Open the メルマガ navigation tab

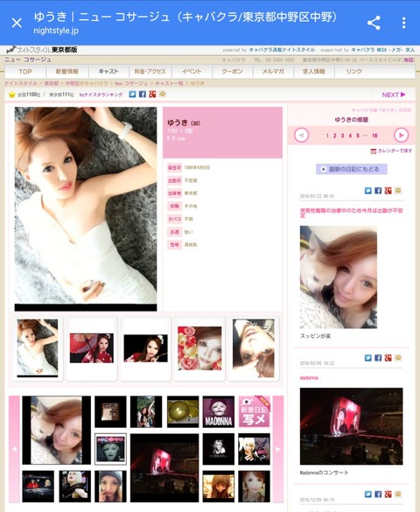tap(273, 71)
